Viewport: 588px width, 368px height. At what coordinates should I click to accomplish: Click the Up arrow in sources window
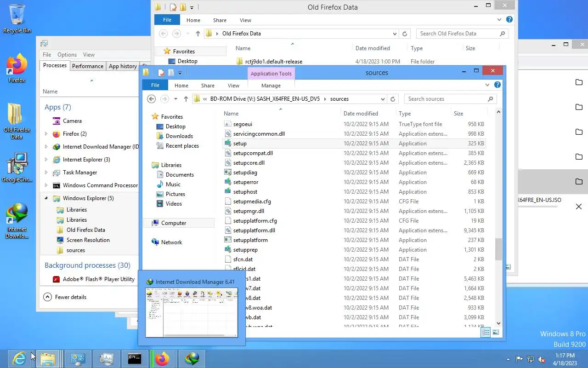point(186,99)
